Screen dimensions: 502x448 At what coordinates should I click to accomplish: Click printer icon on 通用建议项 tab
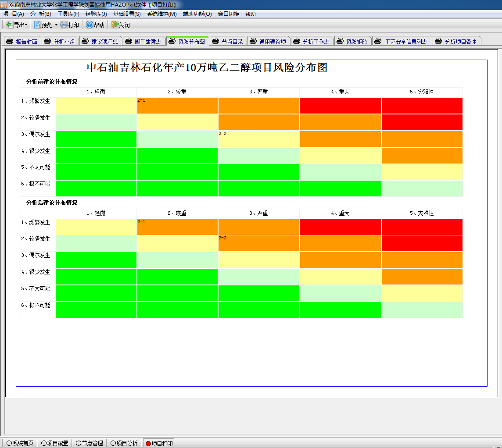tap(253, 41)
